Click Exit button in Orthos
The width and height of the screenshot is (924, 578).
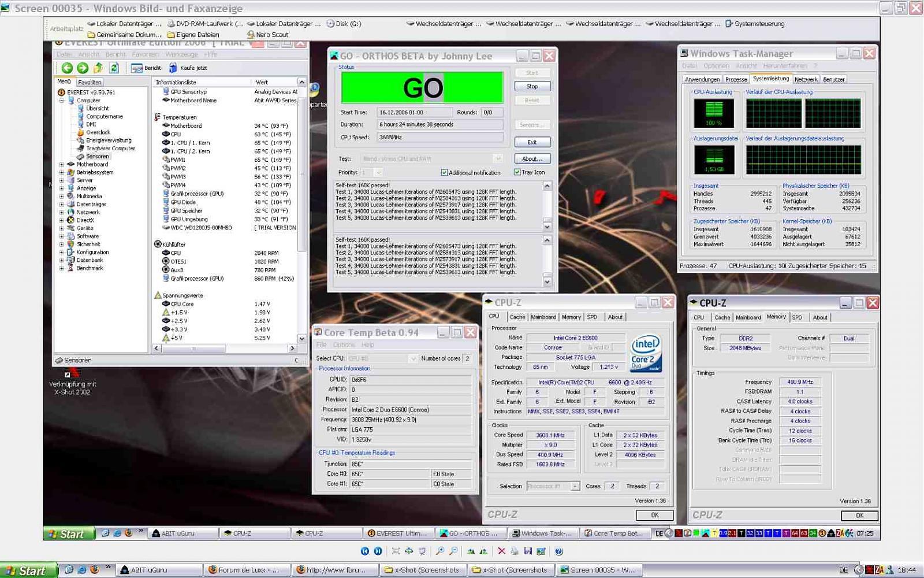click(x=532, y=142)
